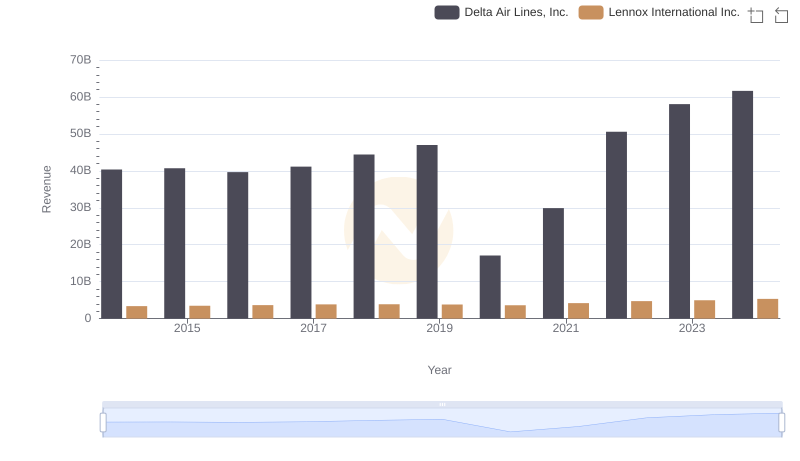
Task: Select the 2015 Lennox International bar
Action: 199,312
